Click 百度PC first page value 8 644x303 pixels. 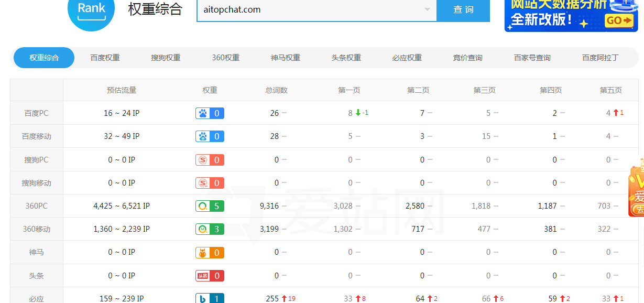coord(351,113)
